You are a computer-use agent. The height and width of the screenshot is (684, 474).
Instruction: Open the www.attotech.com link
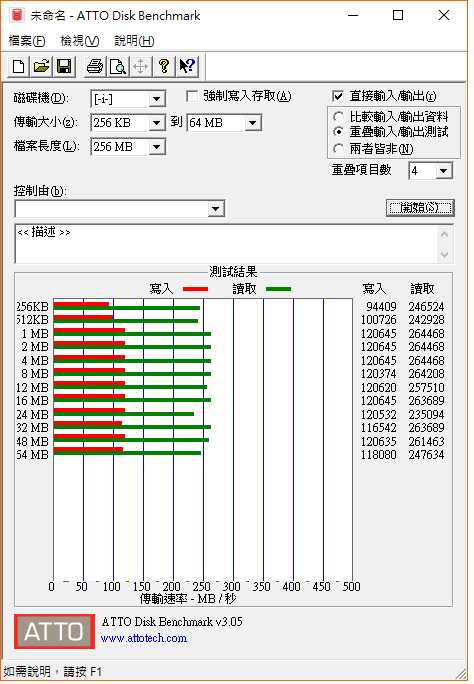[x=144, y=638]
